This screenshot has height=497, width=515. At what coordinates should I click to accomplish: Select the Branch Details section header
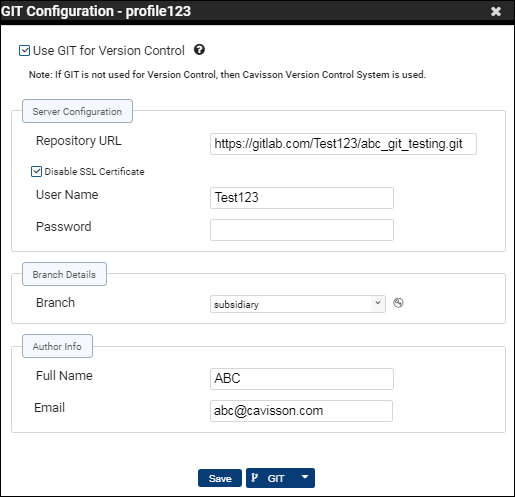(64, 274)
